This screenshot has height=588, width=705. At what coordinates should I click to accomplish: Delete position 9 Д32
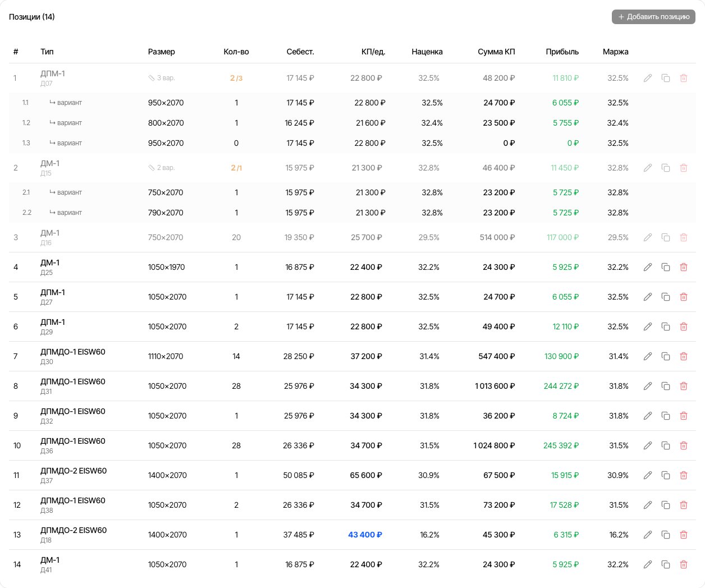[x=684, y=416]
